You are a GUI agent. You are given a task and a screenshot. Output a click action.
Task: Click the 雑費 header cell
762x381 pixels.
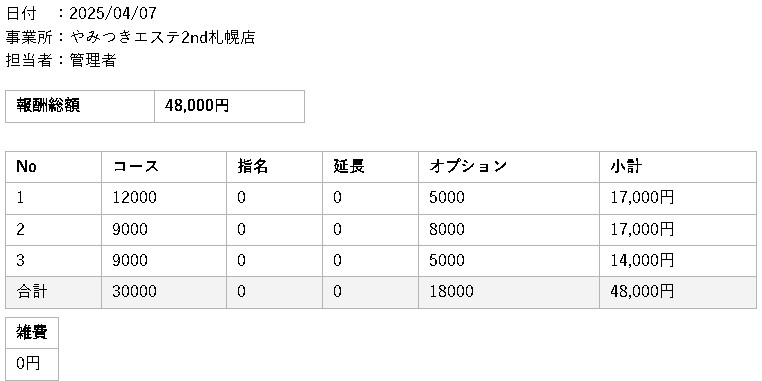[32, 333]
